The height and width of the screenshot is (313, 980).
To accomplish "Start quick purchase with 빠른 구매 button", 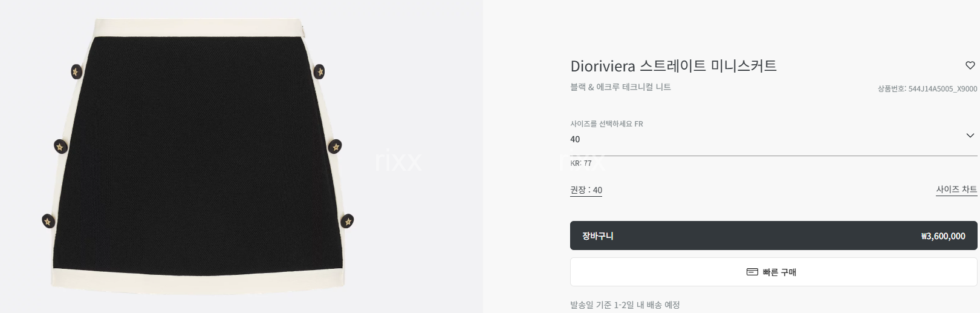I will [x=773, y=272].
